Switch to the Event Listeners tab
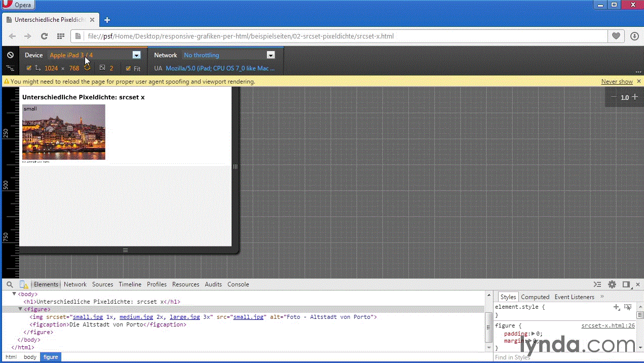 point(575,297)
